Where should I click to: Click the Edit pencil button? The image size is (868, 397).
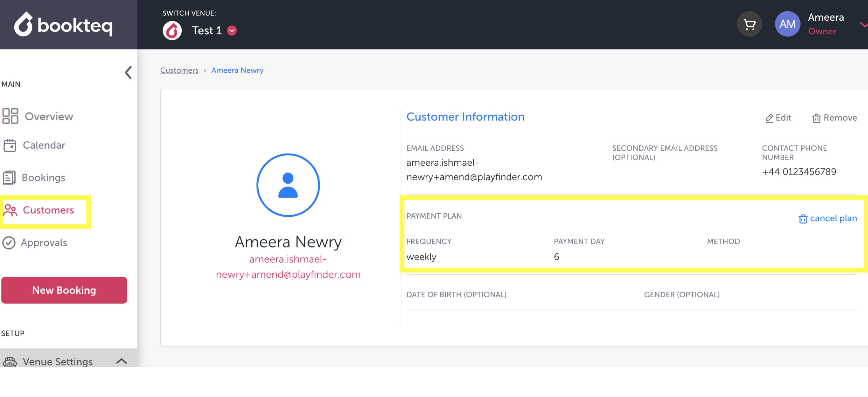778,118
